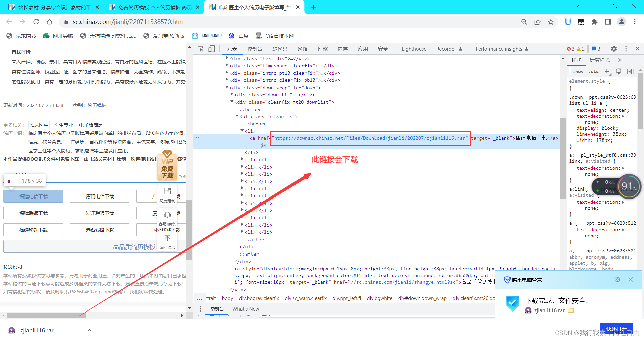Image resolution: width=644 pixels, height=339 pixels.
Task: Click the zjianli116.rar href link in Elements
Action: click(x=370, y=138)
